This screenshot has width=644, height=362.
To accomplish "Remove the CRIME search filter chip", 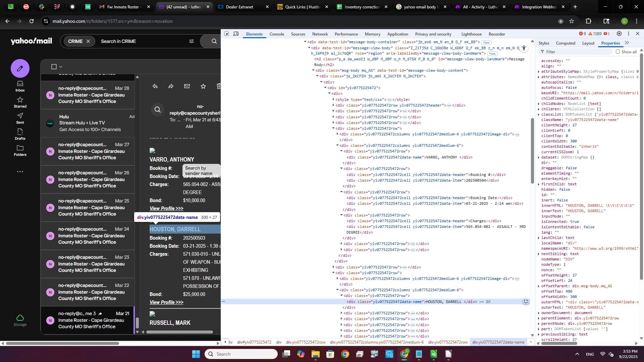I will (x=88, y=41).
